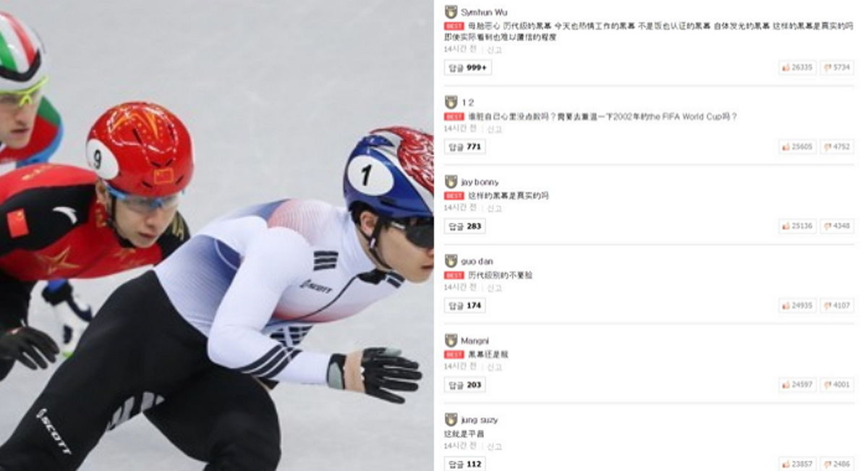Click the jung suzy username

pos(479,420)
